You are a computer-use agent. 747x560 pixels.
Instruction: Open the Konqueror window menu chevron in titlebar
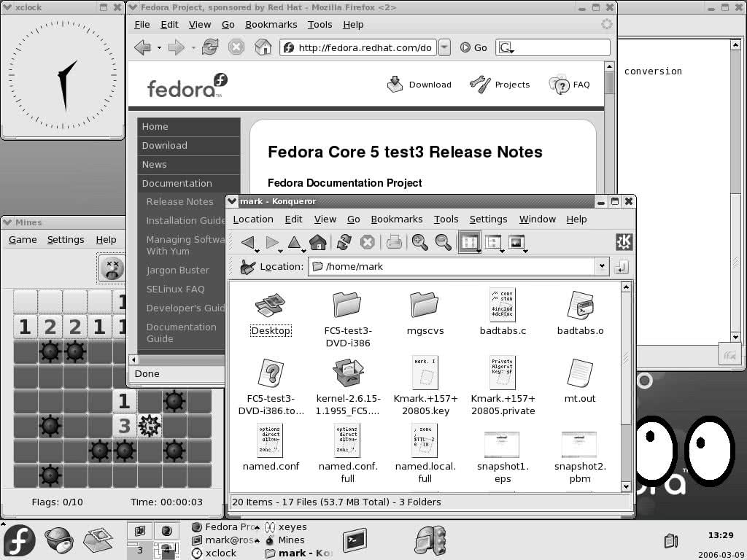click(x=232, y=201)
